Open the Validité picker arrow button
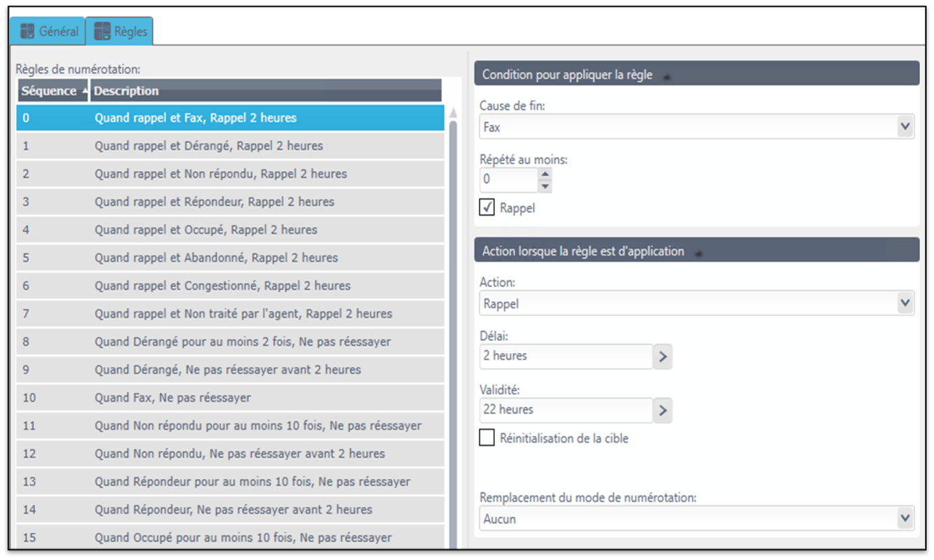This screenshot has width=934, height=560. point(663,410)
